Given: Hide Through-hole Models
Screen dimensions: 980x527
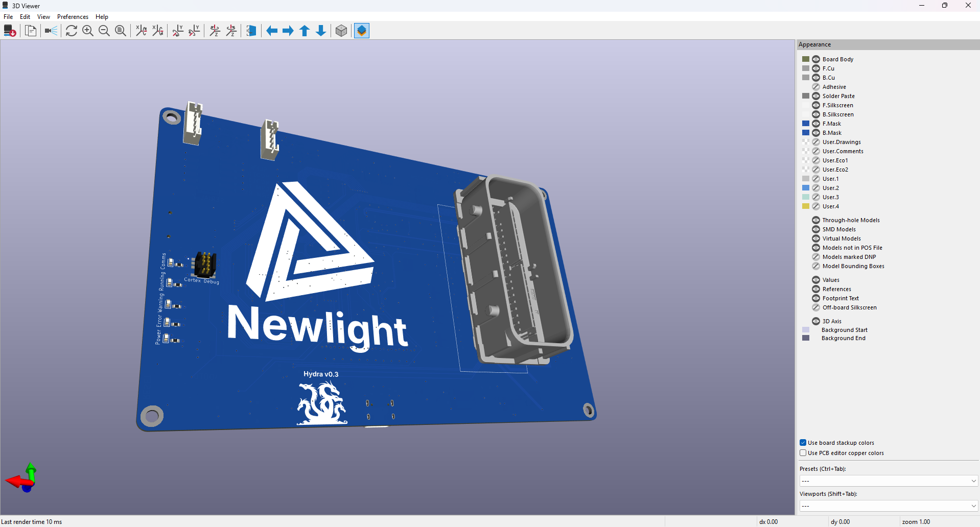Looking at the screenshot, I should coord(816,220).
